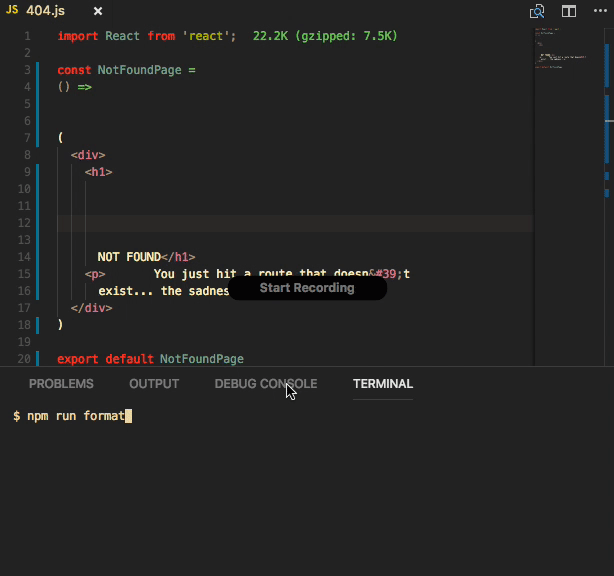This screenshot has height=576, width=614.
Task: Click the '22.2K (gzipped: 7.5K)' import cost text
Action: pyautogui.click(x=325, y=36)
